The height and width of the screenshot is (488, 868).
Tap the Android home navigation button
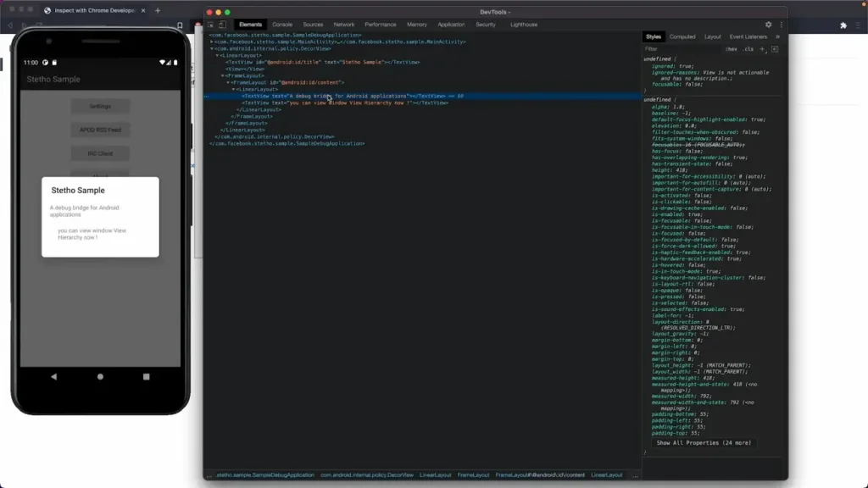pyautogui.click(x=100, y=376)
